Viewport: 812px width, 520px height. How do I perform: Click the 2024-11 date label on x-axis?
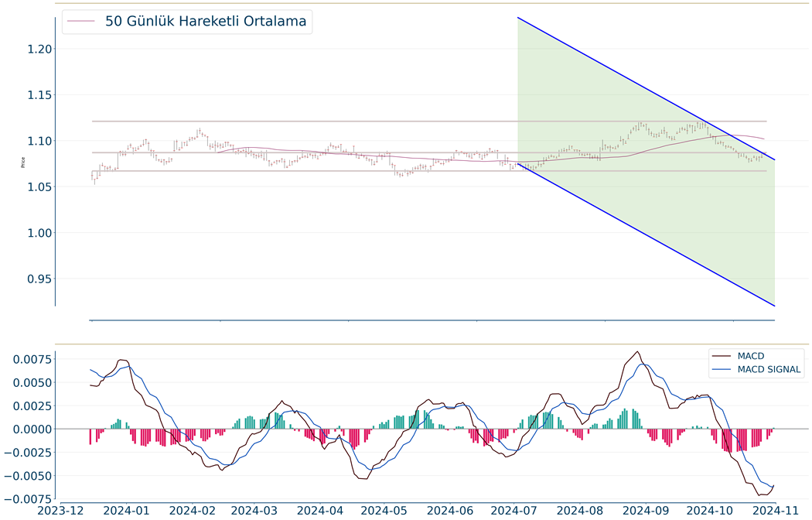(774, 511)
